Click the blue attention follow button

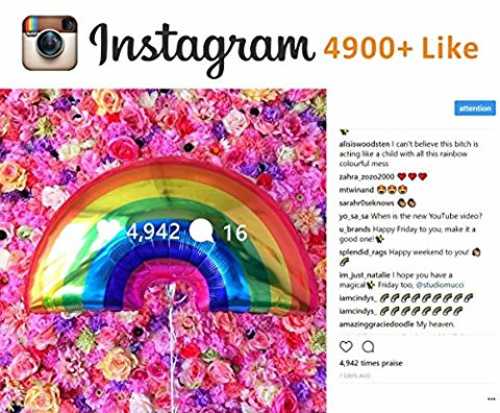point(475,108)
